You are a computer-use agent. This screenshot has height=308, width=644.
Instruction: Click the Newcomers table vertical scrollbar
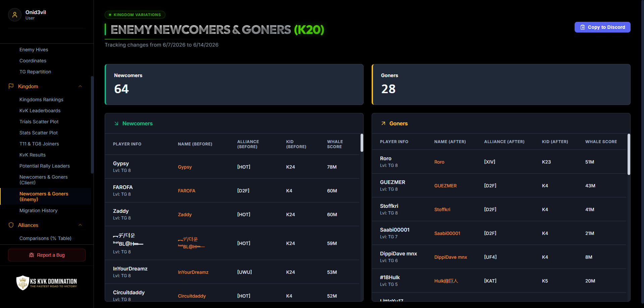point(362,143)
